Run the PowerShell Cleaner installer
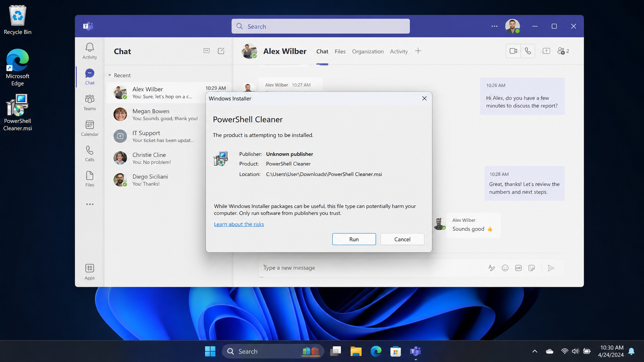This screenshot has width=644, height=362. click(354, 239)
